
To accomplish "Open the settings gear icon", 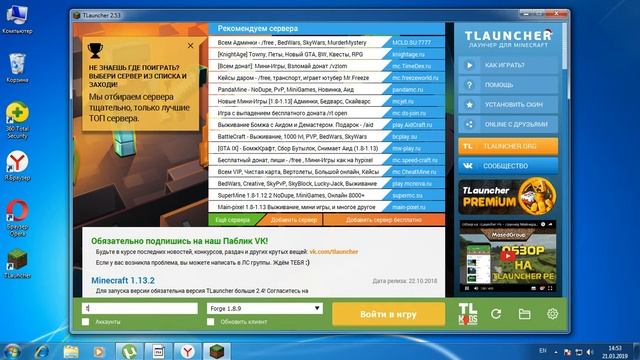I will pos(552,314).
